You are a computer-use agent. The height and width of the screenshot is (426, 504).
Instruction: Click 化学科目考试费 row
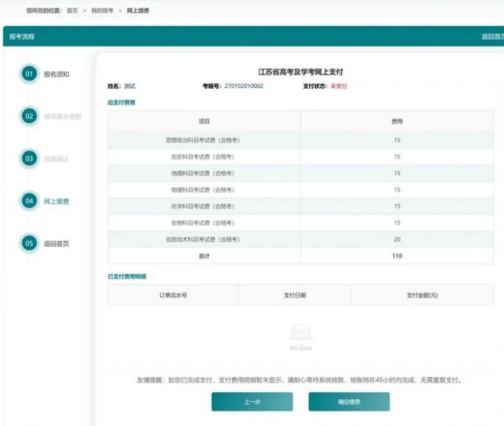(x=301, y=206)
